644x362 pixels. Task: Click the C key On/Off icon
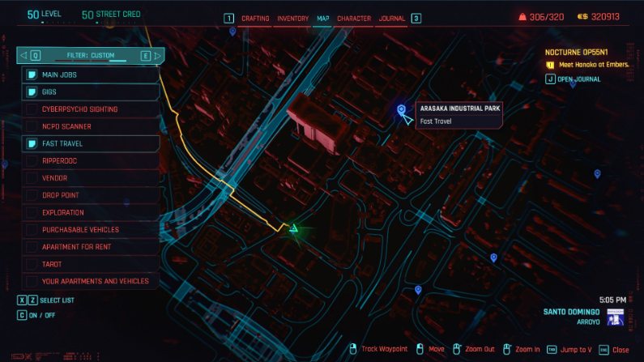[x=22, y=315]
